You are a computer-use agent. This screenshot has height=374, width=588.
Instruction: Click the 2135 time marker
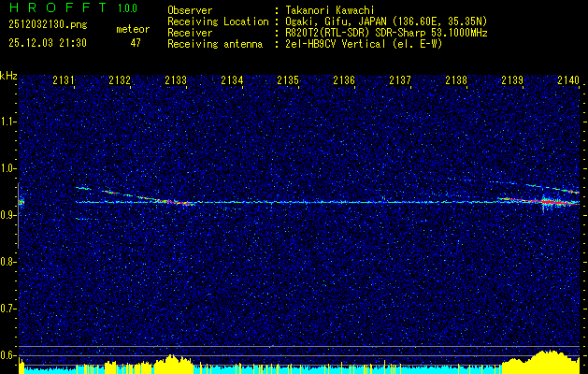(x=288, y=81)
